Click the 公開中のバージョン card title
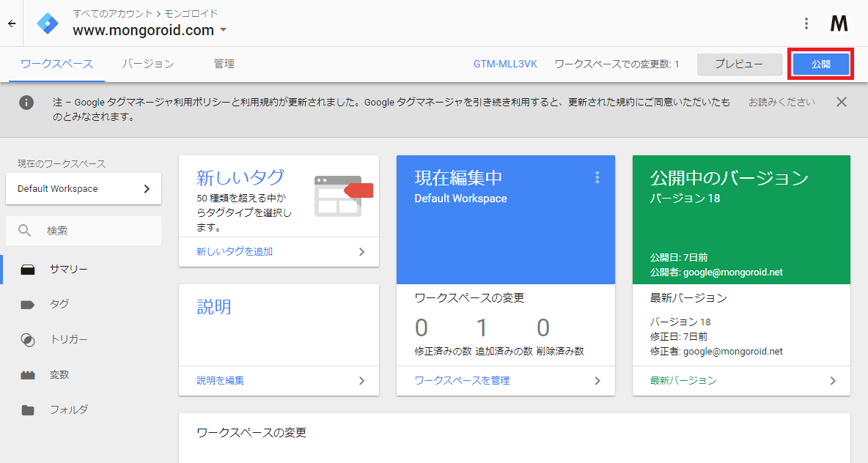 point(729,177)
